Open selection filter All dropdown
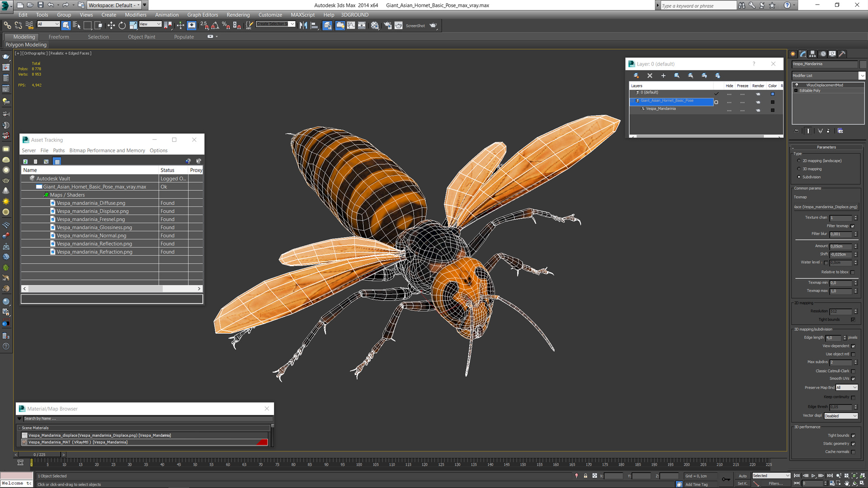Image resolution: width=868 pixels, height=488 pixels. (x=48, y=24)
